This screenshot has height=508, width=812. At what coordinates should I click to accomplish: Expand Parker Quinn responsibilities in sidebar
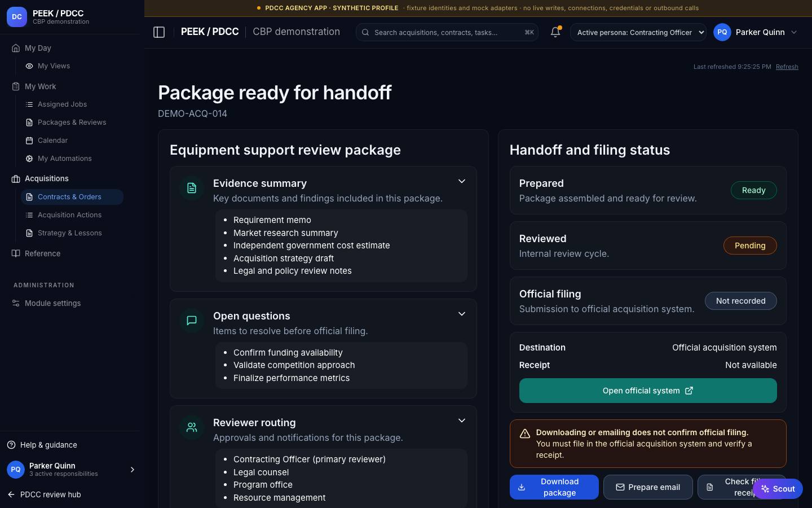click(133, 470)
